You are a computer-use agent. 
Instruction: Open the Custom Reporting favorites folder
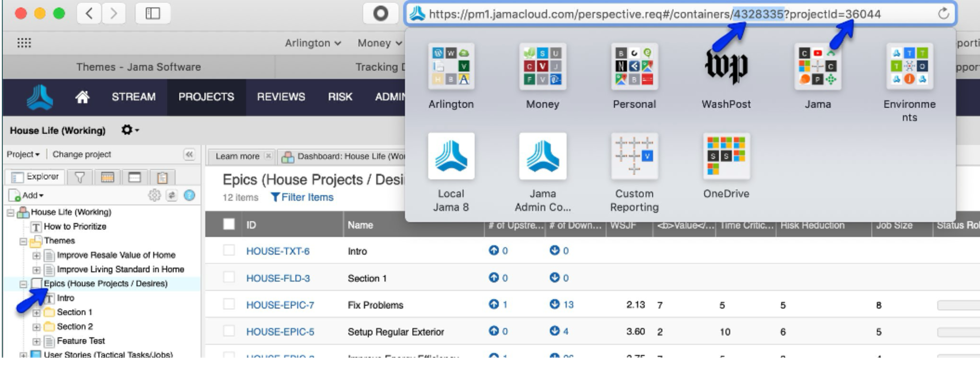click(634, 156)
